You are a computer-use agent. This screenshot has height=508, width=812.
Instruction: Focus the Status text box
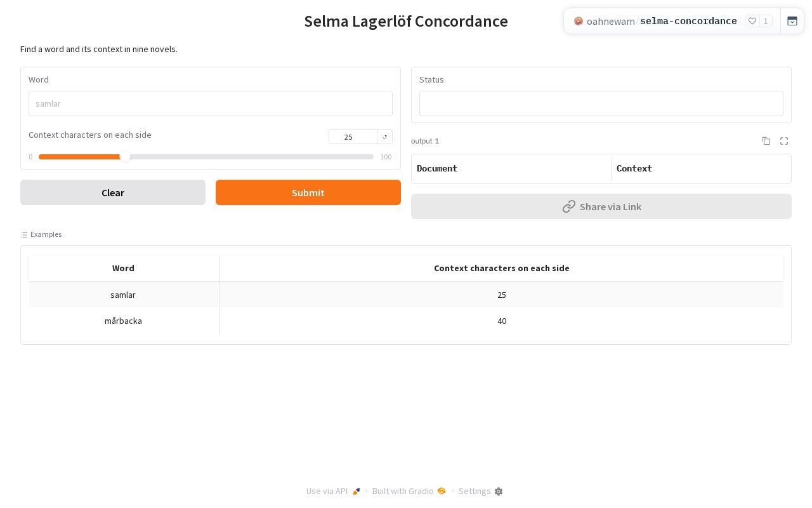601,104
